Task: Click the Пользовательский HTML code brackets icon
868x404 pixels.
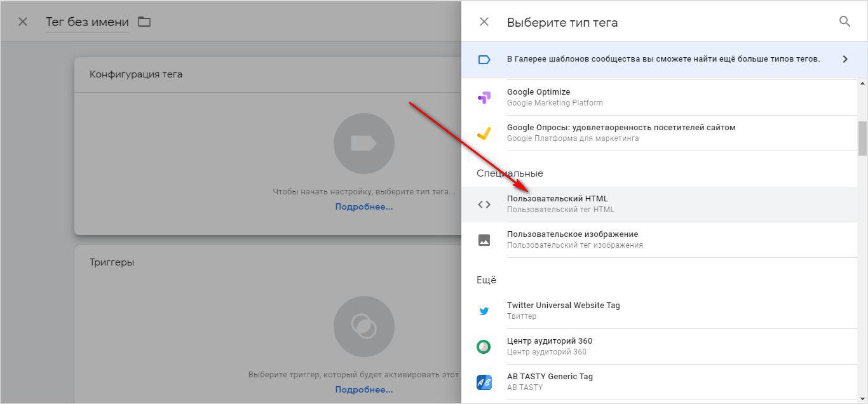Action: coord(484,205)
